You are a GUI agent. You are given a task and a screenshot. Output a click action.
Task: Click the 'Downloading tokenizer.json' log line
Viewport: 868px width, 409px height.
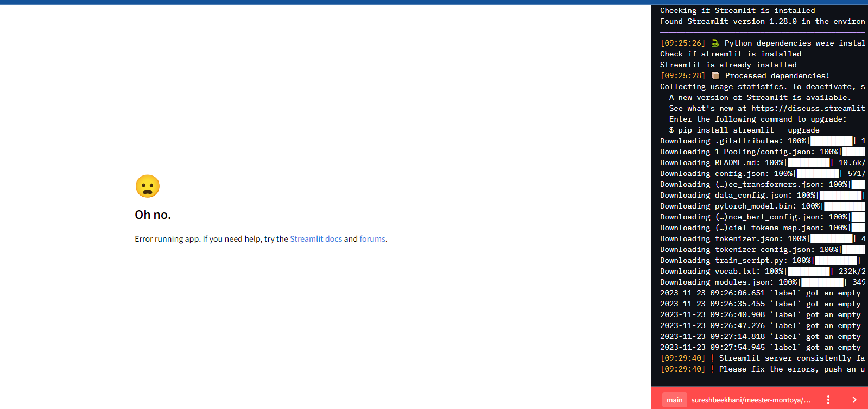coord(763,238)
